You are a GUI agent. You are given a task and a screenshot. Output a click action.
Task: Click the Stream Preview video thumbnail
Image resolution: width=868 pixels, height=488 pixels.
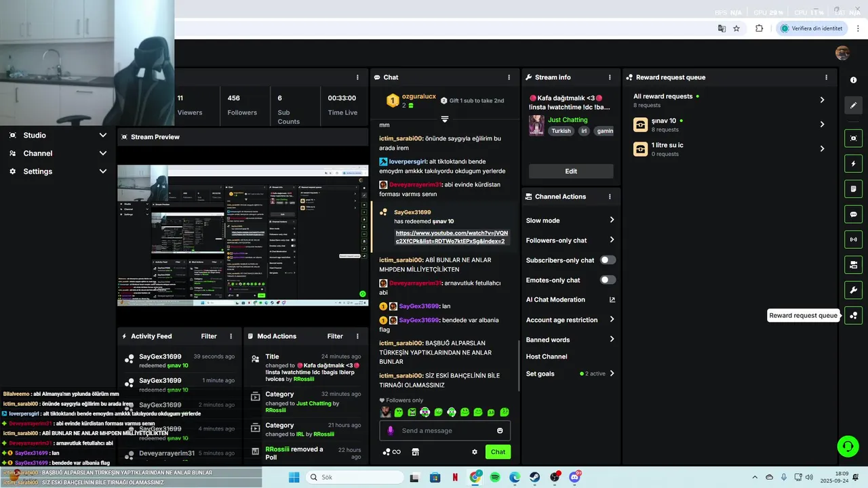[243, 236]
